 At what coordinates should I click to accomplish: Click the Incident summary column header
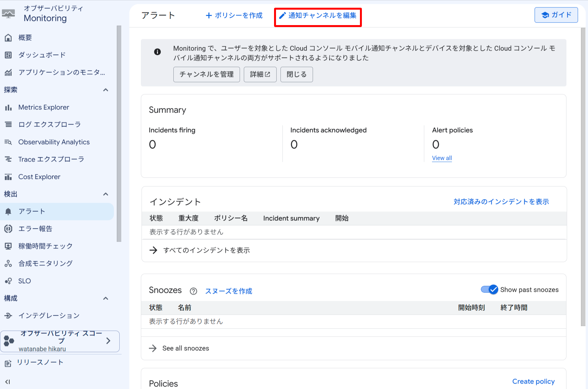[291, 218]
